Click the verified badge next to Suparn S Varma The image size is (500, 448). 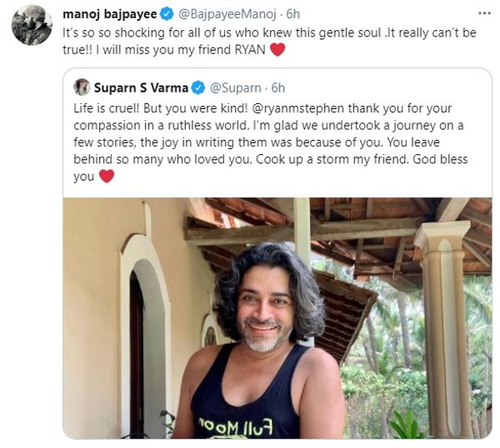point(198,88)
